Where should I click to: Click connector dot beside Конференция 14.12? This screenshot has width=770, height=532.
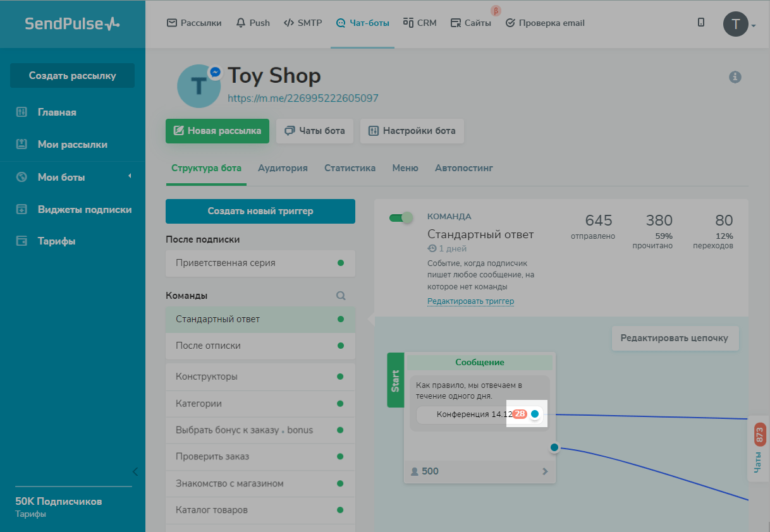[535, 414]
